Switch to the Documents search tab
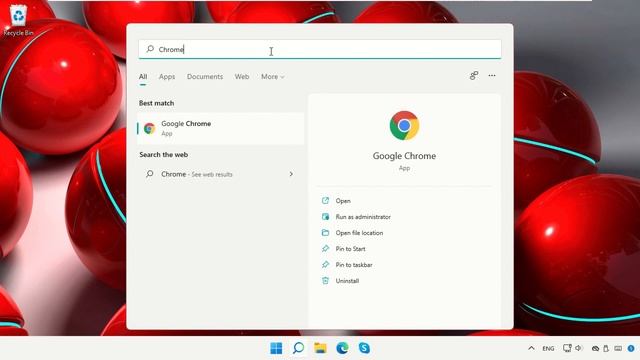This screenshot has height=360, width=640. click(x=205, y=77)
